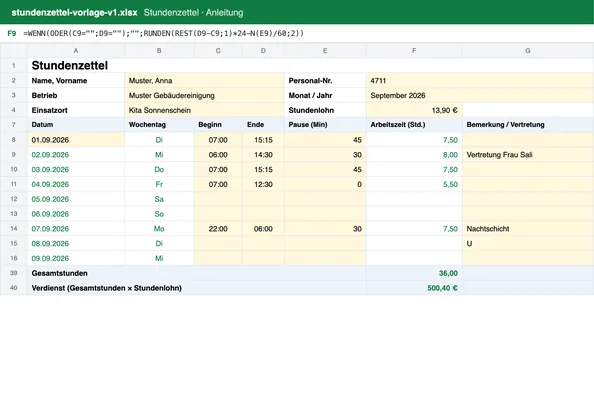Select row header 40
The height and width of the screenshot is (420, 594).
click(x=14, y=288)
